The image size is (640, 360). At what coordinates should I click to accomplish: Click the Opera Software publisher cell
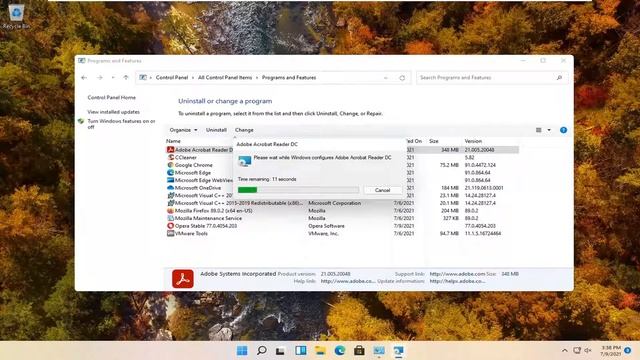click(x=326, y=226)
